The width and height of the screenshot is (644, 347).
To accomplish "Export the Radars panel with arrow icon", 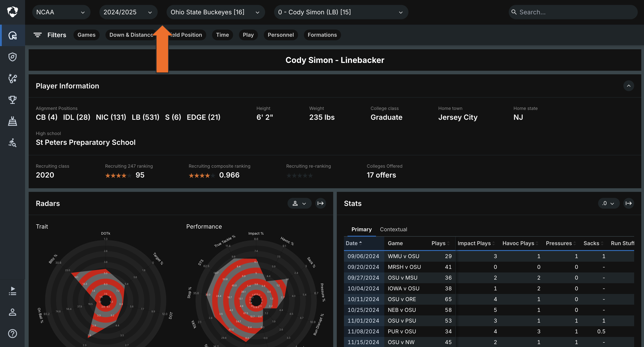I will (320, 203).
